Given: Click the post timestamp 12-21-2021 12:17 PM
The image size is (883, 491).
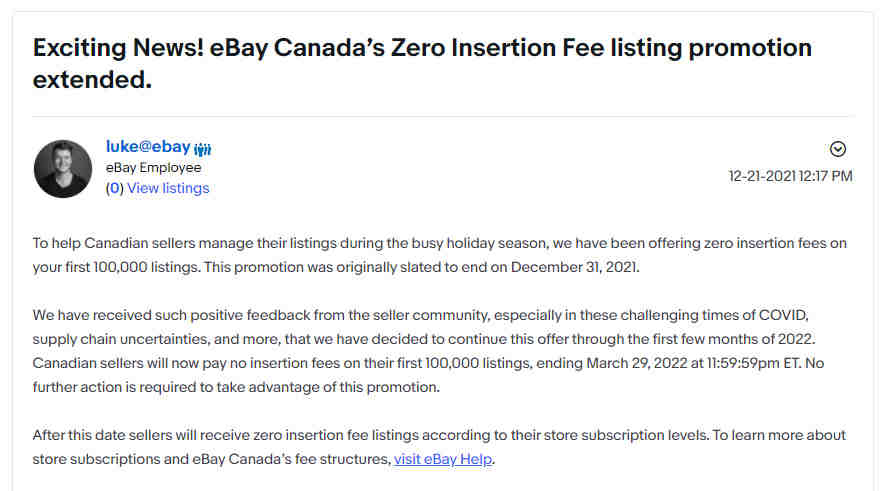Looking at the screenshot, I should (790, 176).
